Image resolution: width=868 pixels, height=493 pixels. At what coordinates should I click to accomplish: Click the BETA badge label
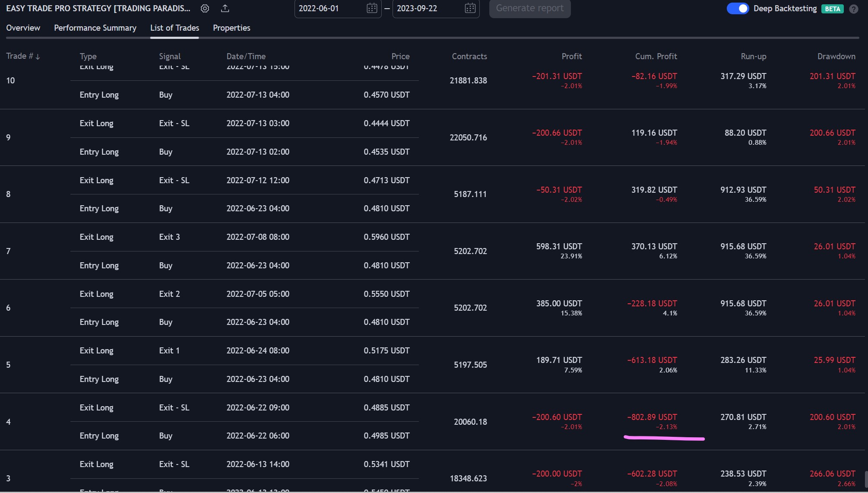tap(832, 9)
